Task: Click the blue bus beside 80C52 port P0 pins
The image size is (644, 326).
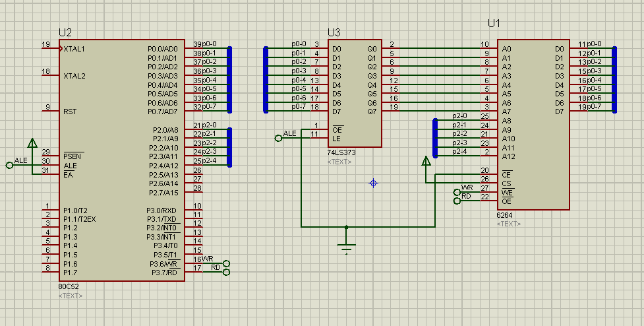Action: (229, 79)
